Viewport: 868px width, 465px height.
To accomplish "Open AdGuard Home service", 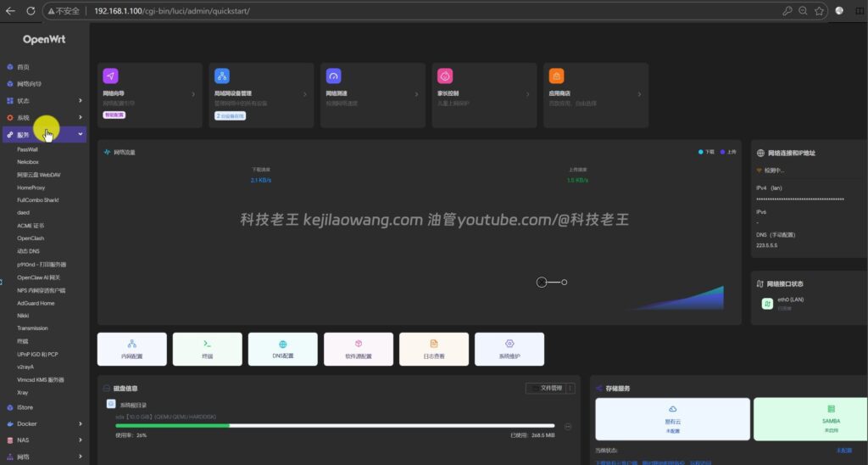I will click(x=36, y=303).
